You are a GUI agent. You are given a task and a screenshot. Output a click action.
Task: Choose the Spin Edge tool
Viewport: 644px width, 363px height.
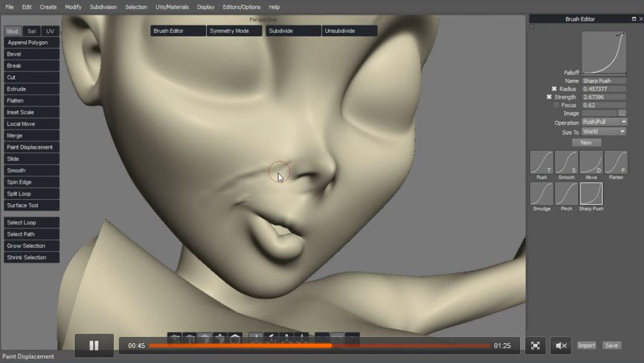tap(32, 182)
